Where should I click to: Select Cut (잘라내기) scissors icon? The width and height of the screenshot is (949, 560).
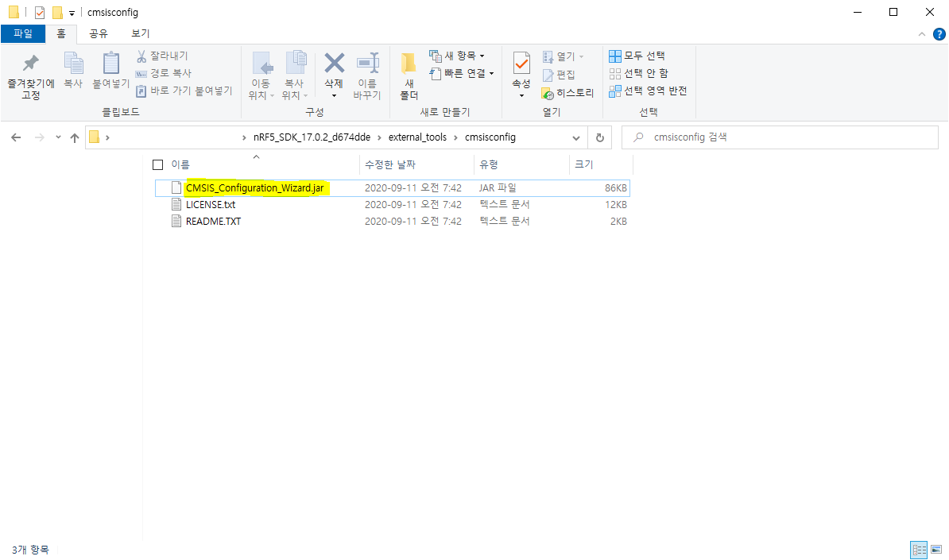(141, 56)
